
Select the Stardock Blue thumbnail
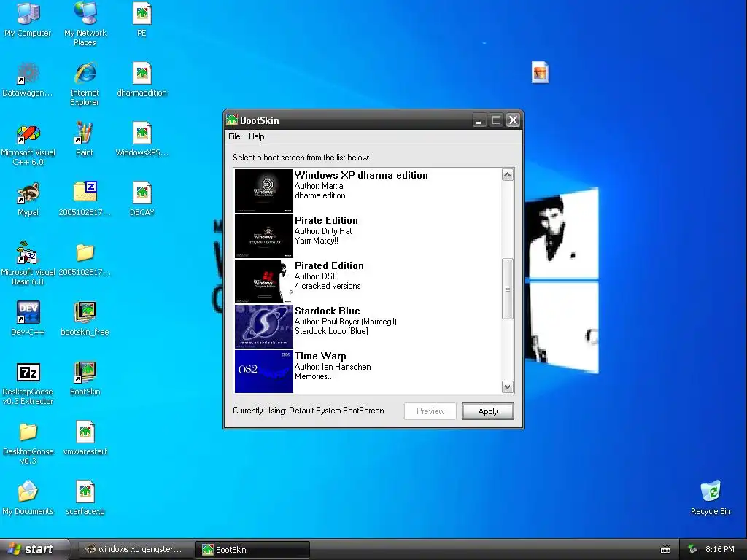click(264, 326)
